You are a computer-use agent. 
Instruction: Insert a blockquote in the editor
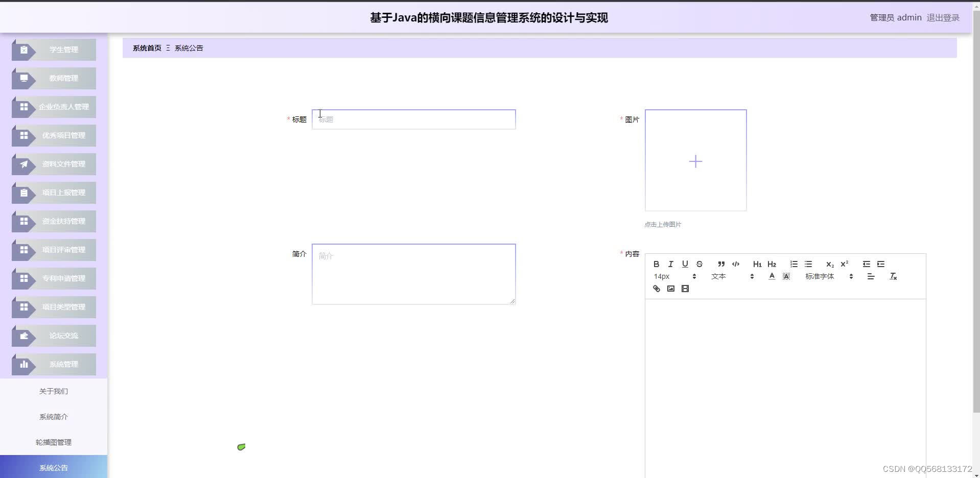tap(721, 264)
